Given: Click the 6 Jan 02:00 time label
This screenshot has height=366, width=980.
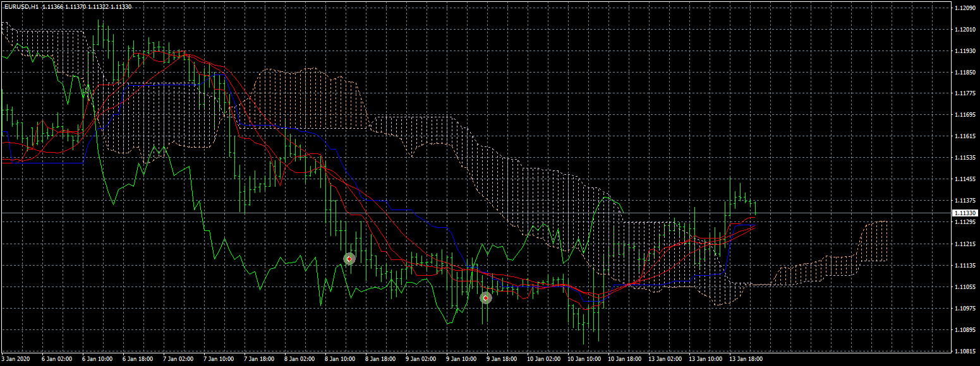Looking at the screenshot, I should pyautogui.click(x=57, y=359).
